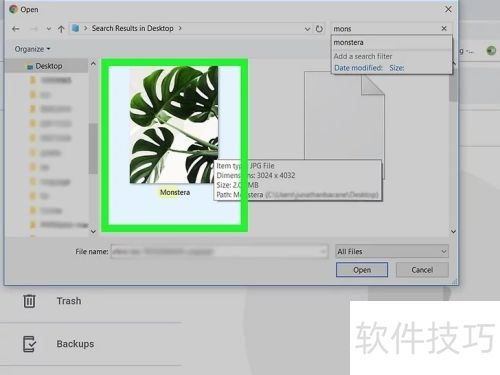Click the Chrome icon in dialog title
Screen dimensions: 500x375
14,9
